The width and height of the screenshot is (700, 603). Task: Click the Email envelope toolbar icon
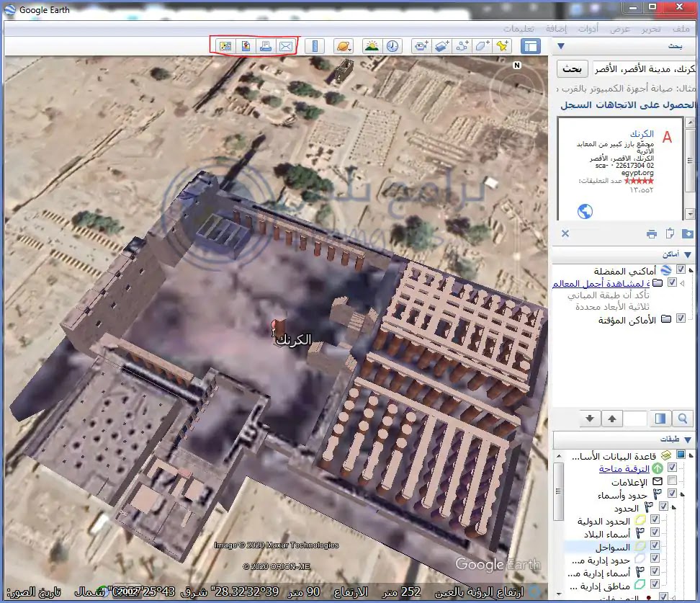[286, 46]
